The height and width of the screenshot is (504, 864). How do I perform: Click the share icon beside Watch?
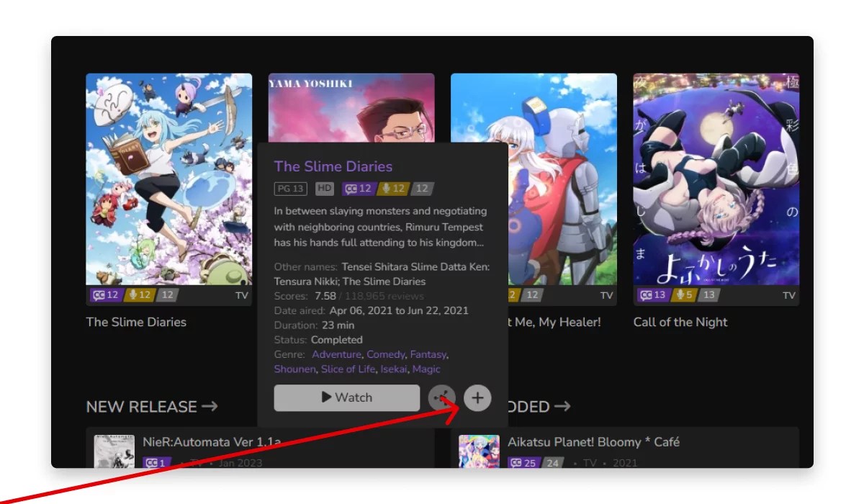tap(442, 397)
